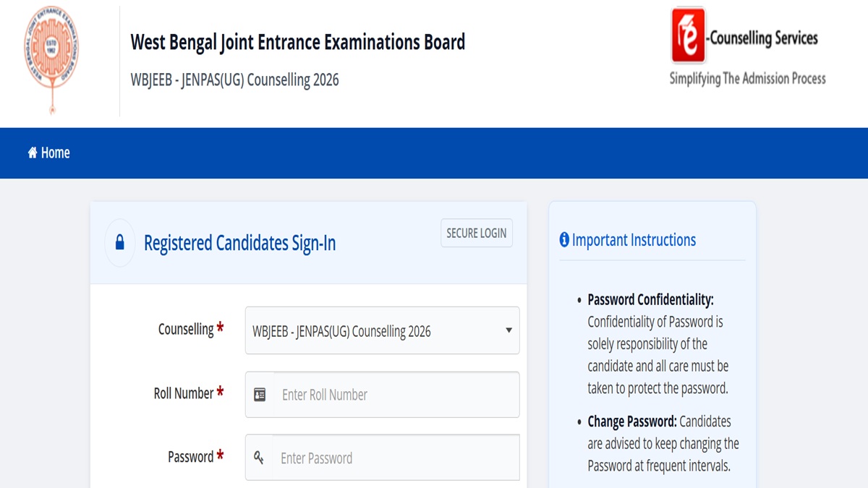Click the Important Instructions heading

pyautogui.click(x=634, y=240)
